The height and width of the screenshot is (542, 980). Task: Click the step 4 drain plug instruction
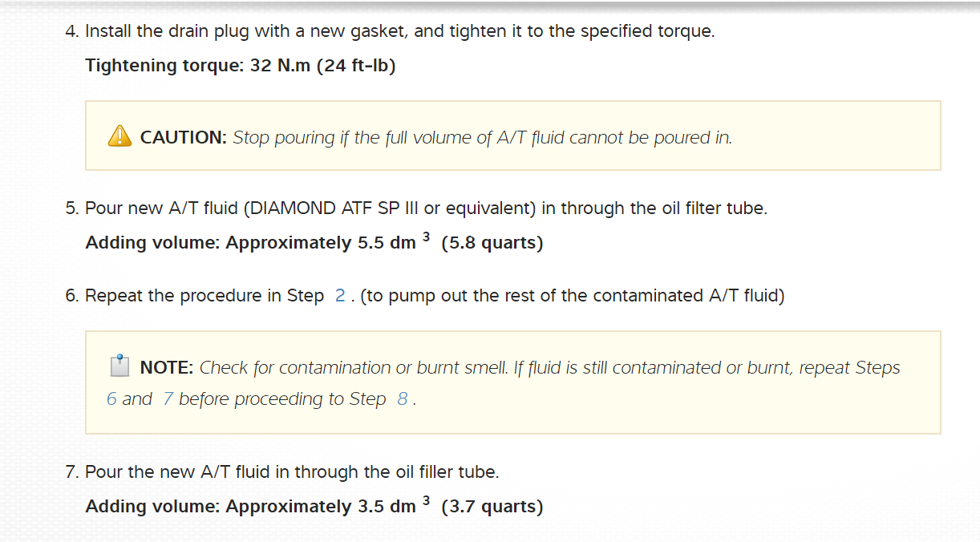[x=399, y=32]
